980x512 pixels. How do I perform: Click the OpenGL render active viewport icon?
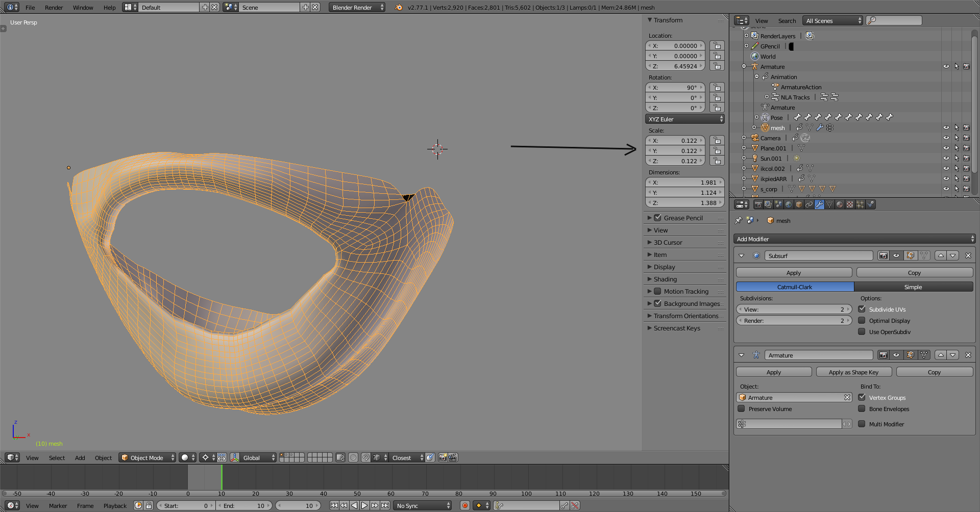(443, 457)
